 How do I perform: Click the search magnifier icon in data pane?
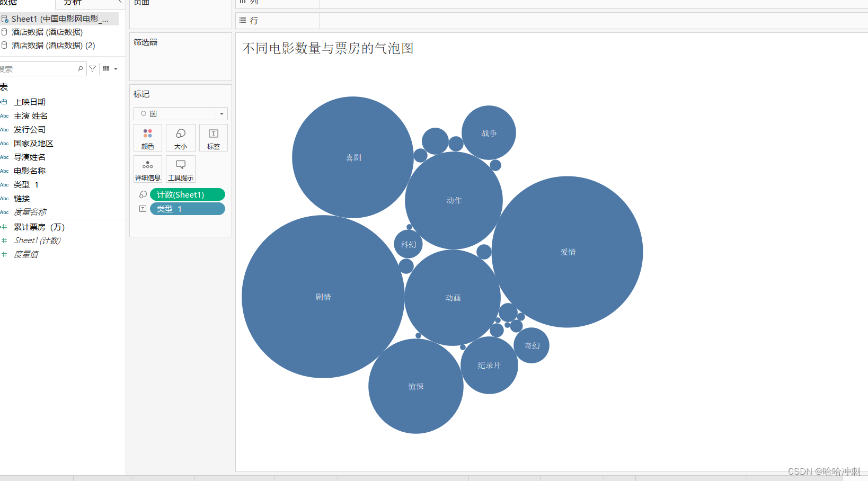coord(80,69)
